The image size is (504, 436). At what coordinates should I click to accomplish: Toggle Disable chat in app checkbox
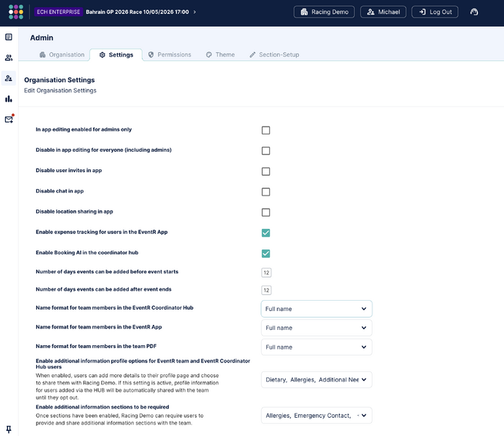(266, 192)
